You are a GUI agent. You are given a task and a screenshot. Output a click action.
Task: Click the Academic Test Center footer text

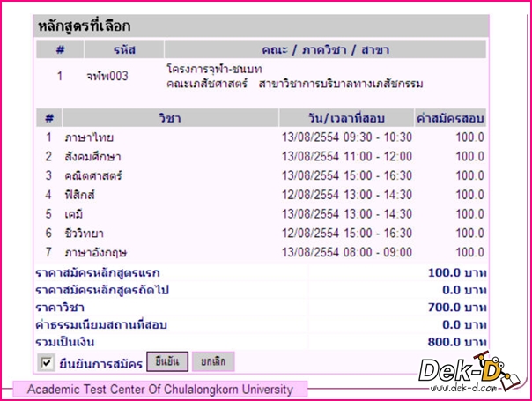click(x=159, y=389)
